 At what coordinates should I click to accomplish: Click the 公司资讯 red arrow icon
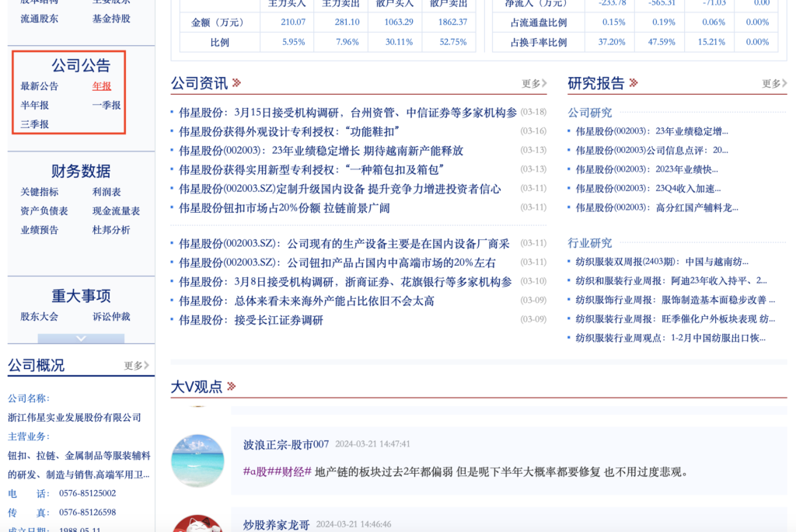236,83
